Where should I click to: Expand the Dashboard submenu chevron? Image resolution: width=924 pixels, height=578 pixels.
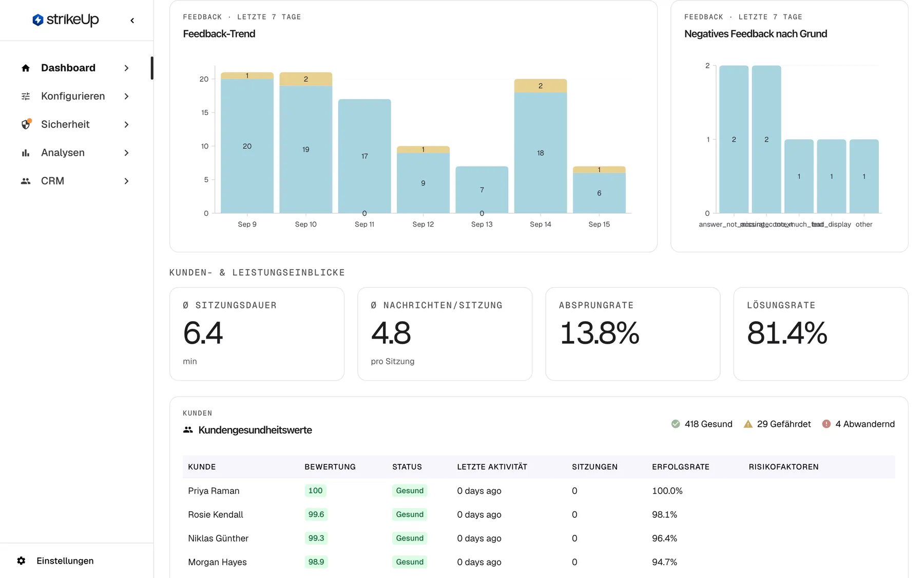point(126,68)
